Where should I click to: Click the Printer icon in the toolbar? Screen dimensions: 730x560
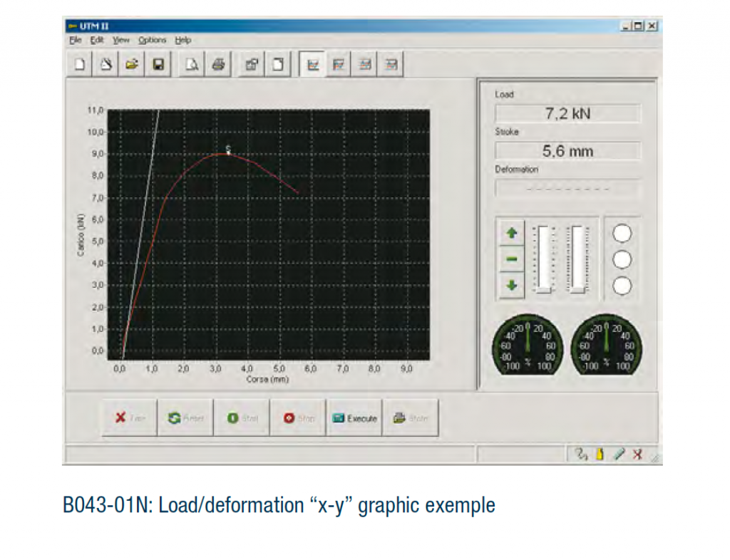218,65
